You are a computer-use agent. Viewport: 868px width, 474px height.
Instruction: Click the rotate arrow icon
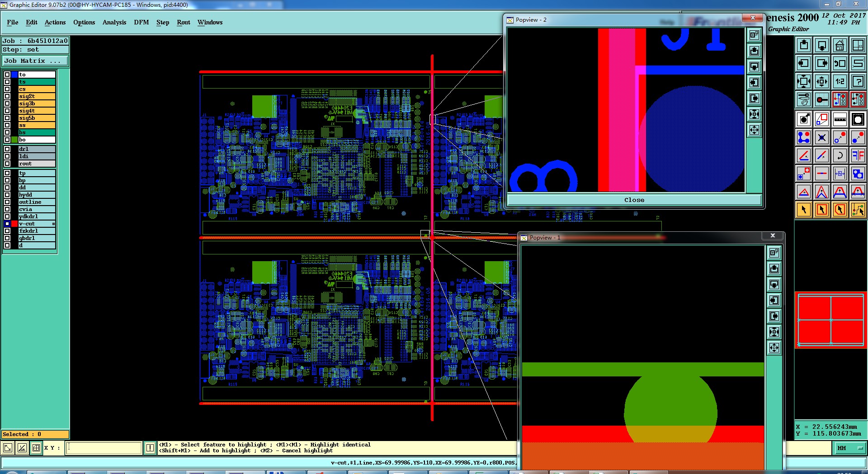(x=840, y=155)
